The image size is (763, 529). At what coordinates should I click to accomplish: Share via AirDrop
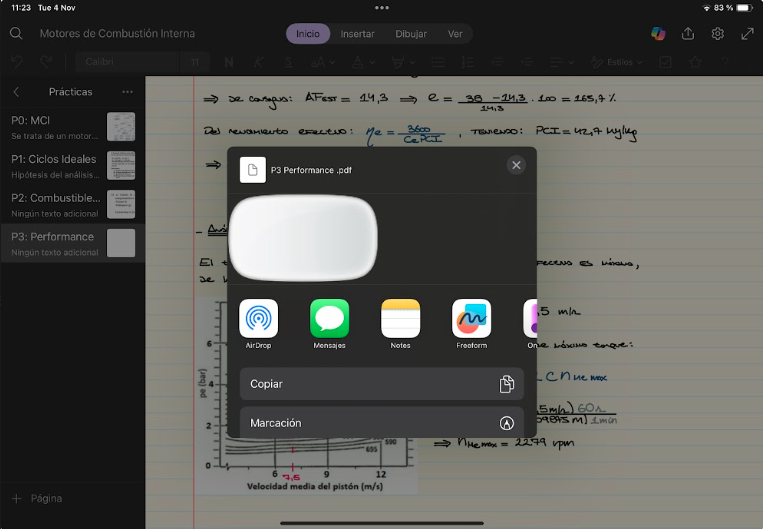[258, 324]
